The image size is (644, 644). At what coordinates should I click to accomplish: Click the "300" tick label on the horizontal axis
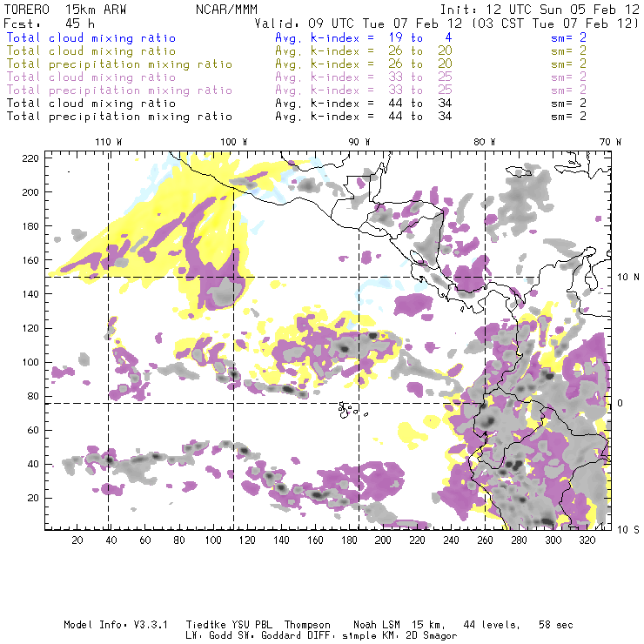click(553, 540)
